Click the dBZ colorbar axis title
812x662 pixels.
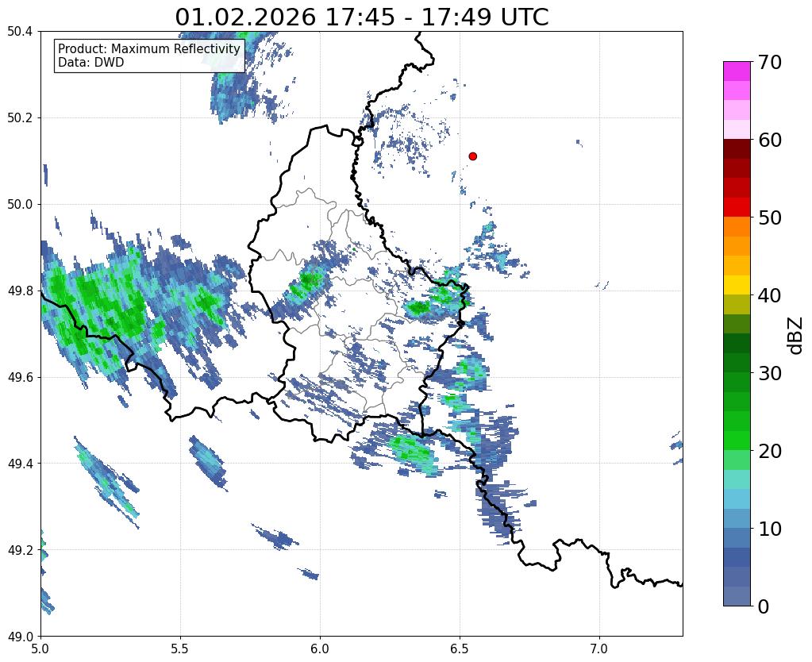tap(796, 336)
